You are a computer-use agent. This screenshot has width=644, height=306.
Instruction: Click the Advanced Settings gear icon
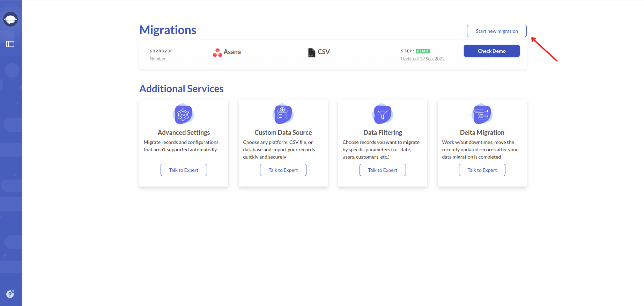click(184, 114)
